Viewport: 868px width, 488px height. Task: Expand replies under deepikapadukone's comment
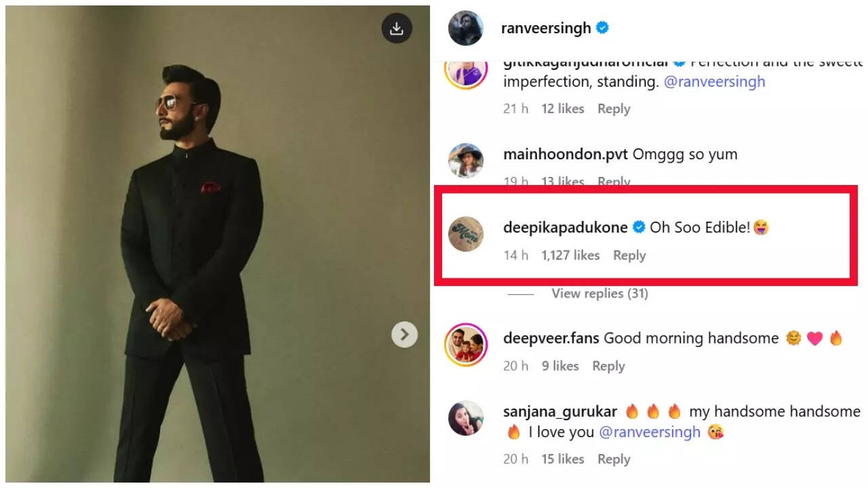point(599,293)
